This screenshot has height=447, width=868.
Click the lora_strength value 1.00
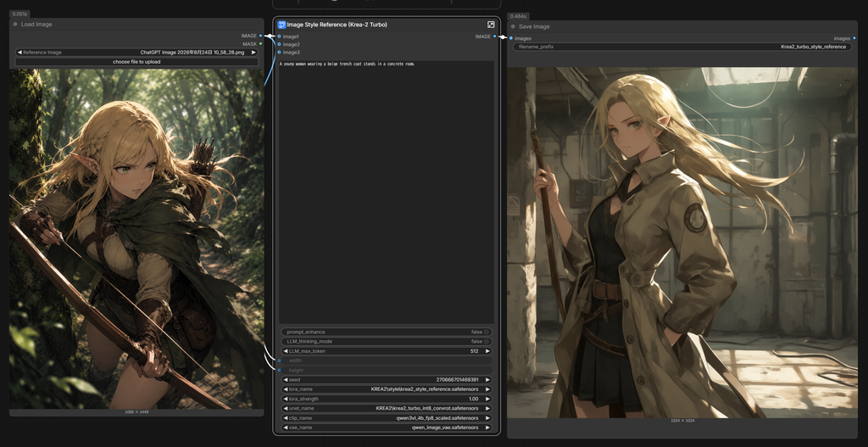click(473, 399)
